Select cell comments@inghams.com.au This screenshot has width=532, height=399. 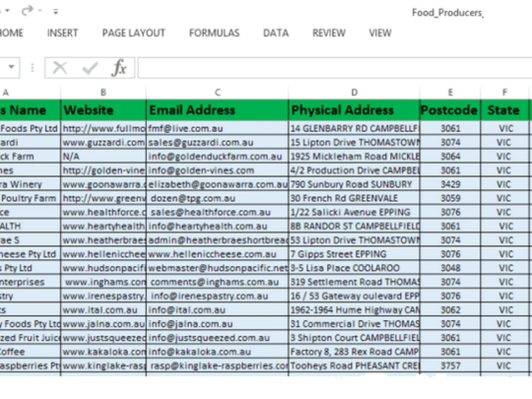(218, 282)
